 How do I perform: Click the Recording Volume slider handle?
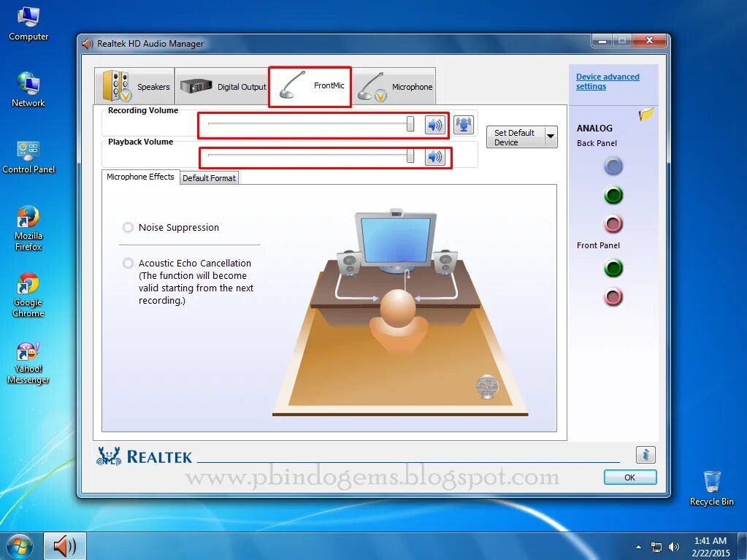tap(410, 124)
